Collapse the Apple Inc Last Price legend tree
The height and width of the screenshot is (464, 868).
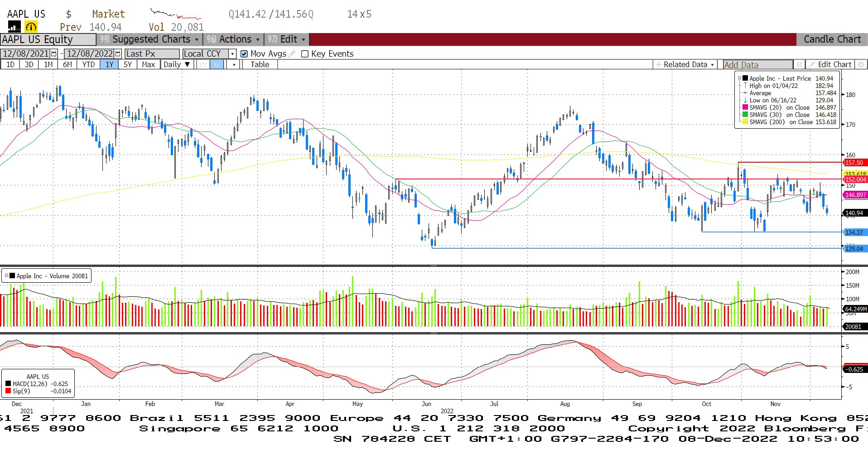coord(739,78)
